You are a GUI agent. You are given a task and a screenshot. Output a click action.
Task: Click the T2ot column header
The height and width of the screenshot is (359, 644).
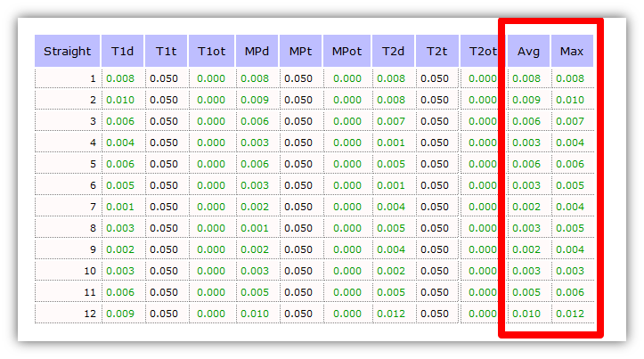pos(482,51)
